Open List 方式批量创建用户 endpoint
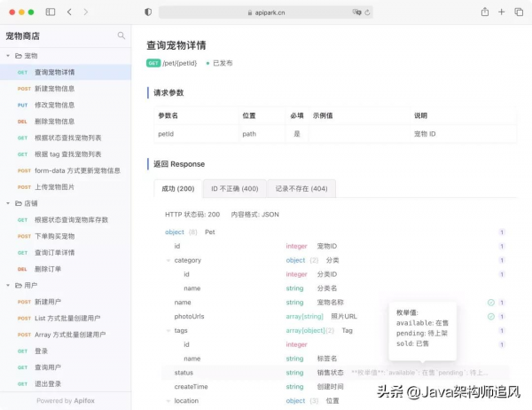 point(66,318)
